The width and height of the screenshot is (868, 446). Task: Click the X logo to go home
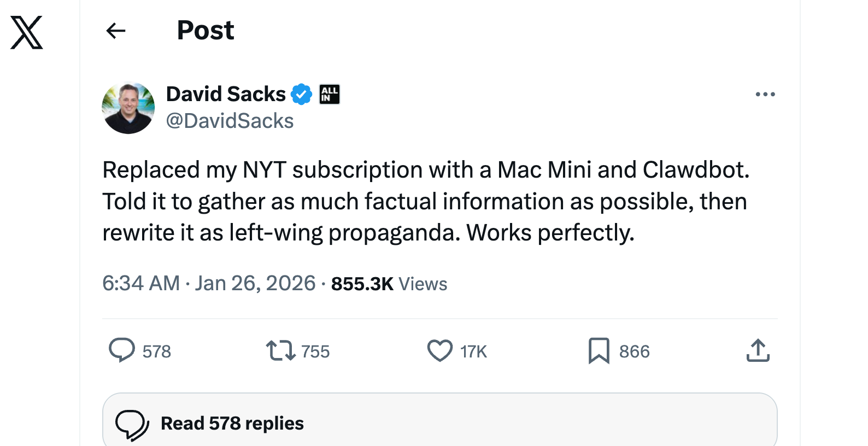[x=27, y=32]
